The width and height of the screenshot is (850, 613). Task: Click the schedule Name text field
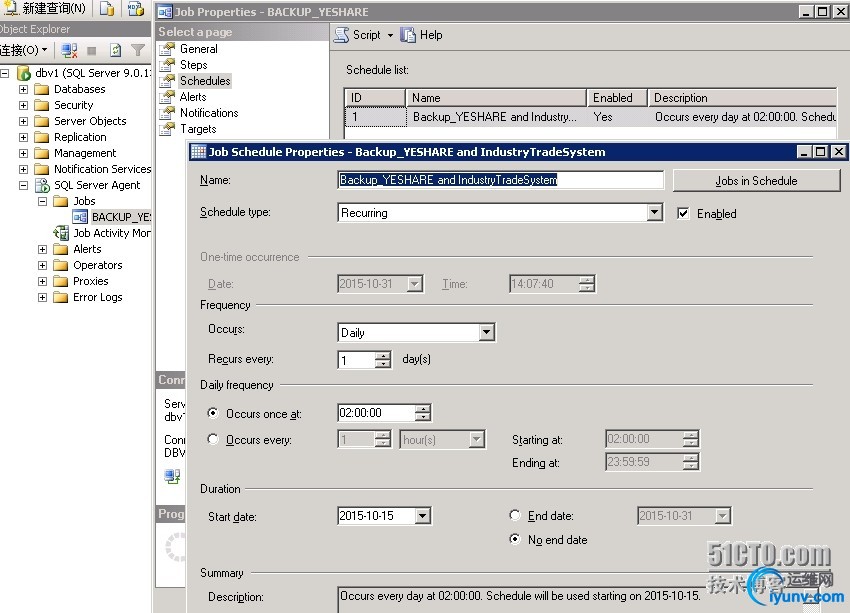(500, 180)
